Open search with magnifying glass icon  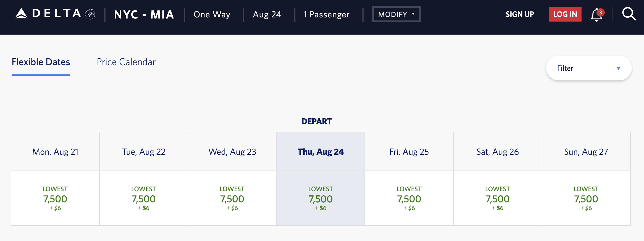tap(629, 14)
